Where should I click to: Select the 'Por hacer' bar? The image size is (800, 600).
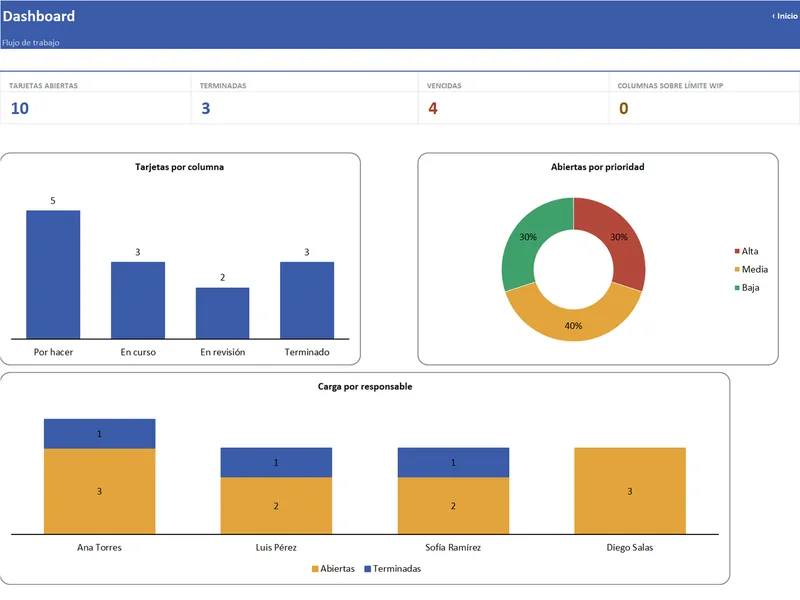click(53, 274)
